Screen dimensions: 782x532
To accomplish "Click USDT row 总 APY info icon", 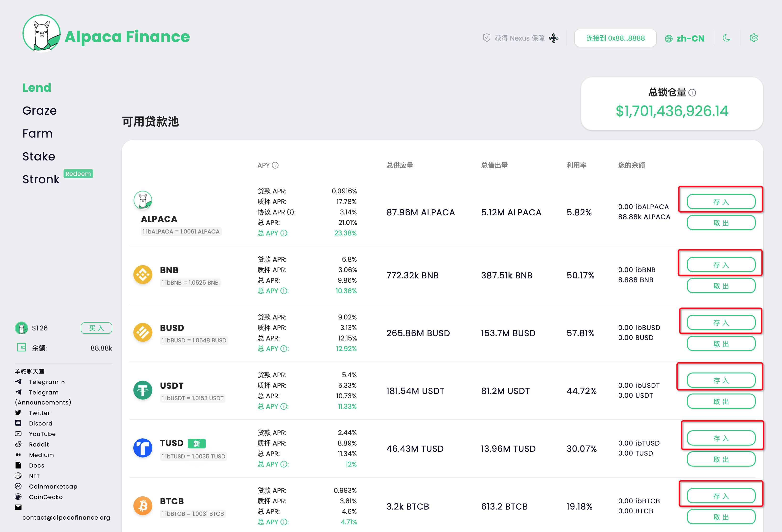I will [284, 407].
